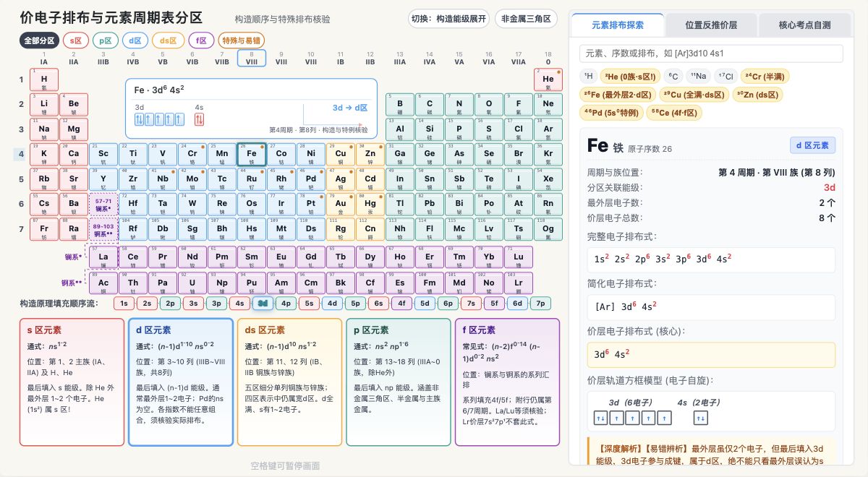Select the 4s fill-order chip
Image resolution: width=868 pixels, height=477 pixels.
pos(239,304)
